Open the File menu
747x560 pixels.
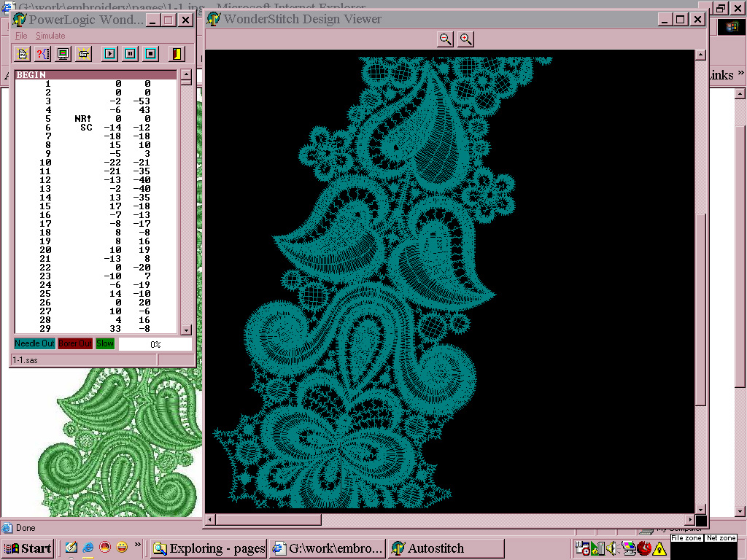21,36
